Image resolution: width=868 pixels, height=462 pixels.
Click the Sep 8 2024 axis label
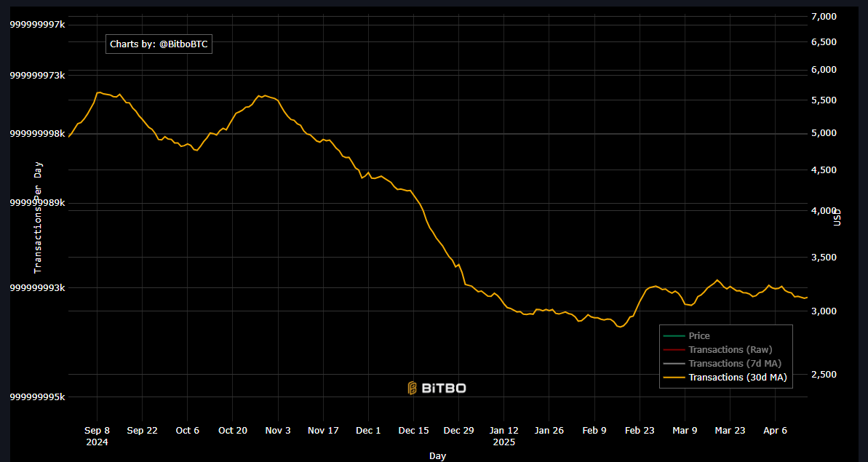pyautogui.click(x=97, y=436)
